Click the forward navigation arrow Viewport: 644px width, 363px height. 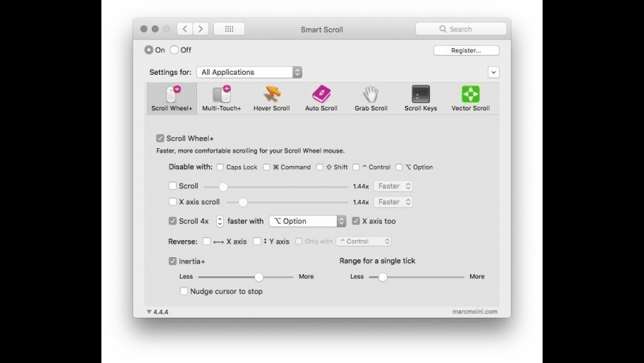coord(201,29)
